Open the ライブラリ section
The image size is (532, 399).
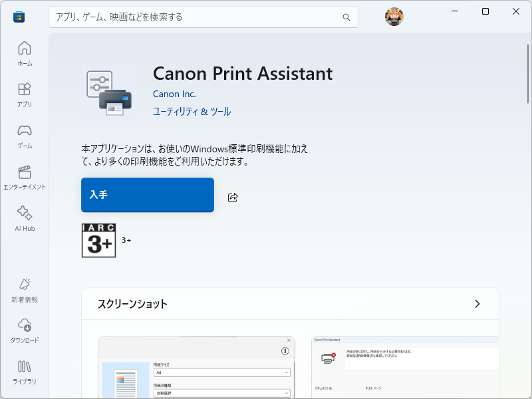pos(24,370)
